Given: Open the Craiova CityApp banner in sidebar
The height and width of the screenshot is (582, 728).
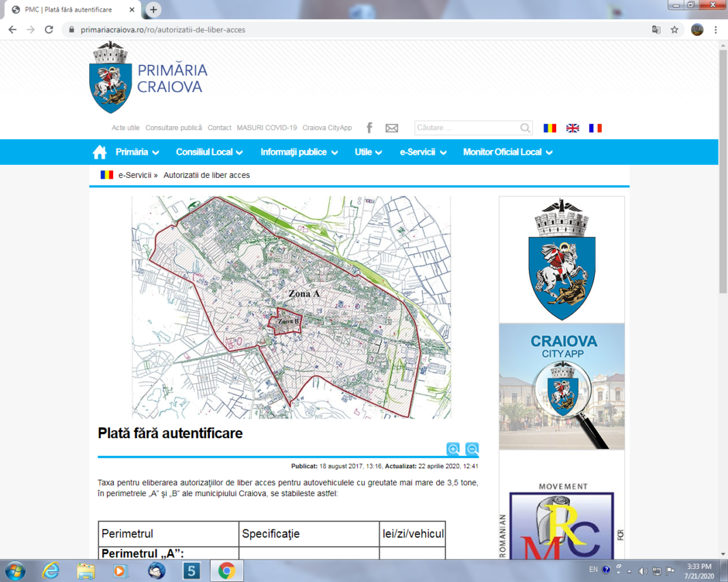Looking at the screenshot, I should tap(561, 386).
